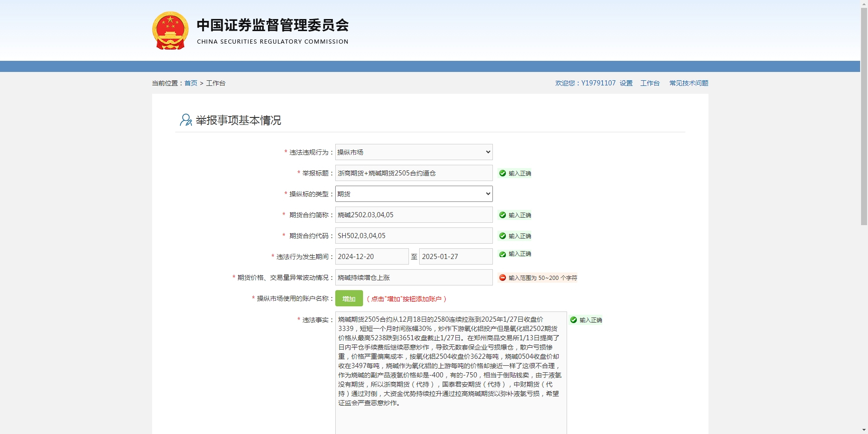
Task: Click the page vertical scrollbar thumb
Action: 864,116
